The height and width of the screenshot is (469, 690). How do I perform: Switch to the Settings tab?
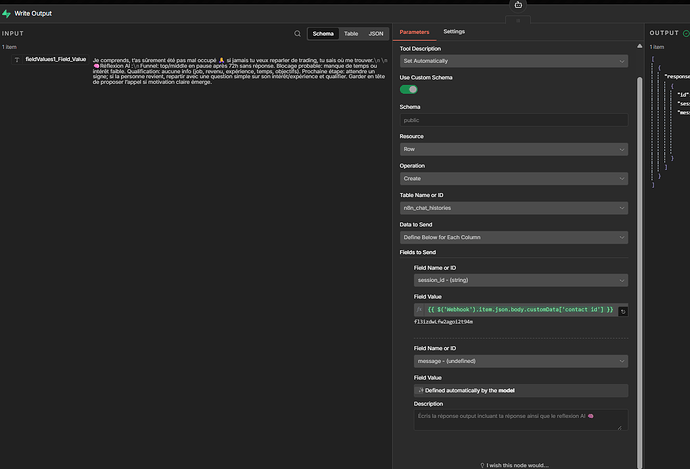[x=454, y=32]
